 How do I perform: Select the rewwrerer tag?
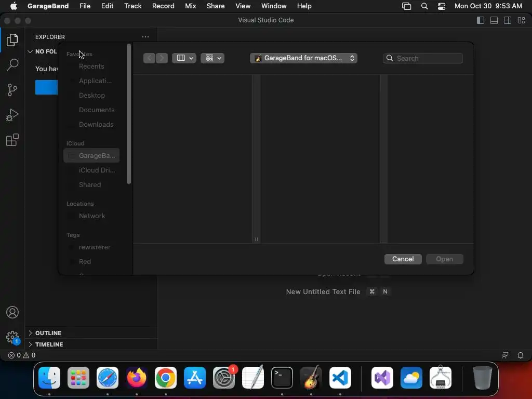[x=91, y=247]
